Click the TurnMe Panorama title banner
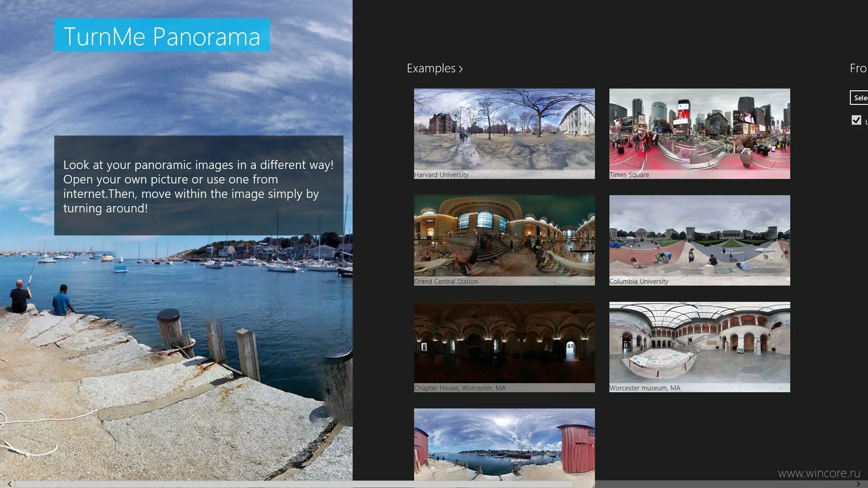 162,35
